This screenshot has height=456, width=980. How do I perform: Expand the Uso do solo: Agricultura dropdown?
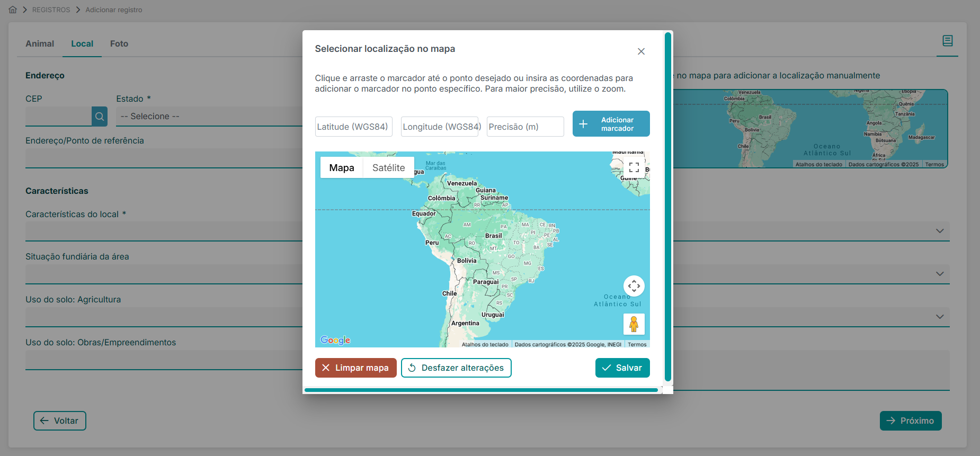pyautogui.click(x=939, y=317)
